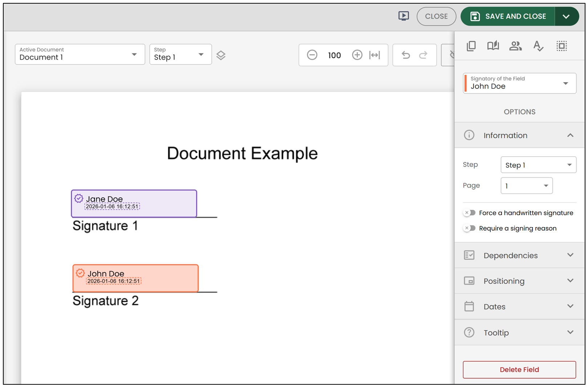The height and width of the screenshot is (388, 588).
Task: Undo the last action
Action: click(406, 55)
